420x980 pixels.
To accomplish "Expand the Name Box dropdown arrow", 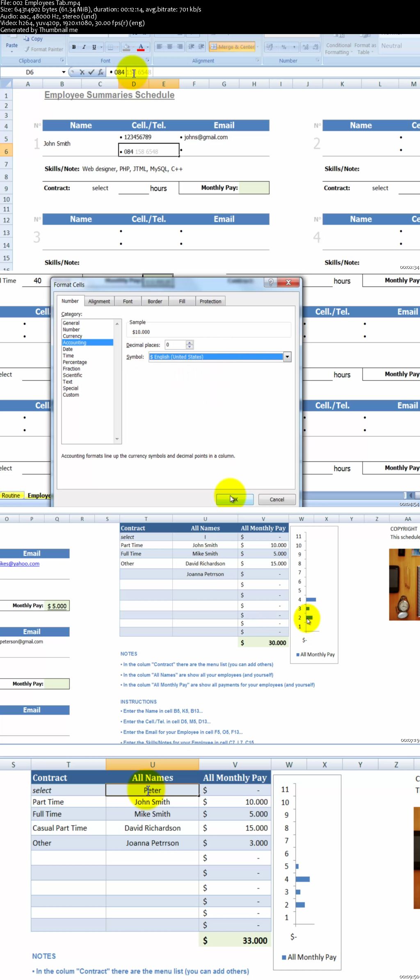I will [63, 72].
